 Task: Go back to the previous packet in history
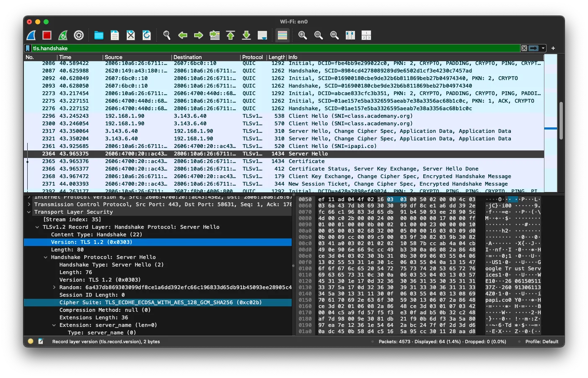point(183,35)
